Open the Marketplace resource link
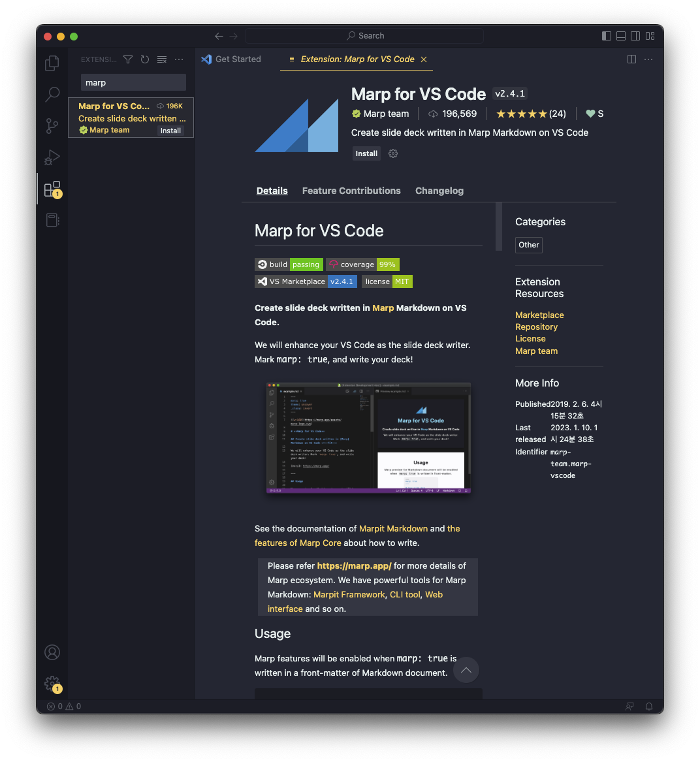 click(x=539, y=315)
